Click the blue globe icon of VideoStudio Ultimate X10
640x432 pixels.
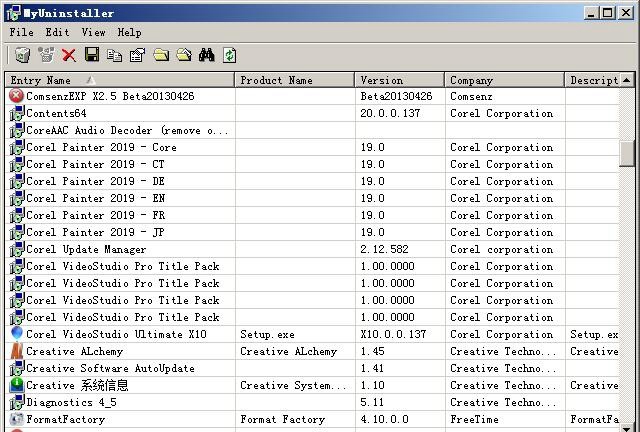(17, 334)
